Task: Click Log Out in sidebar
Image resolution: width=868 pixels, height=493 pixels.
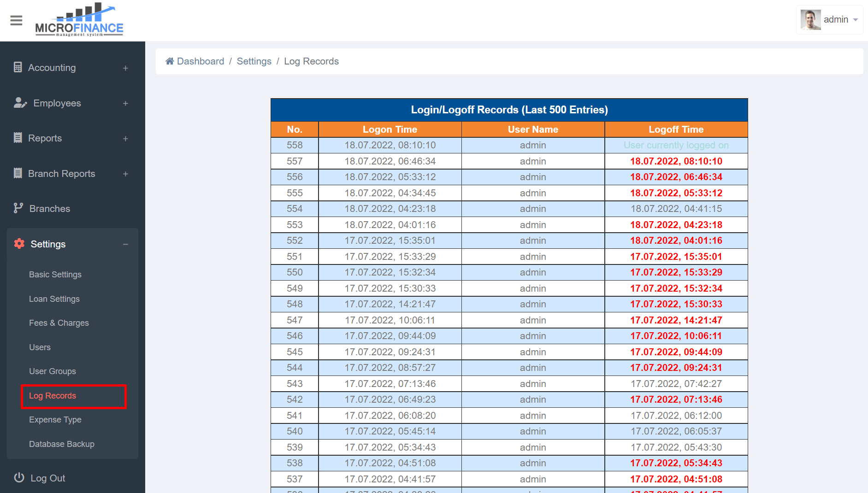Action: [x=47, y=478]
